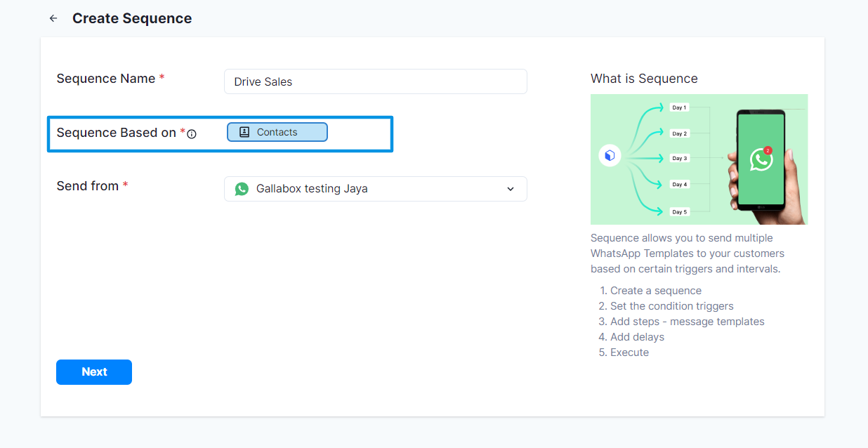Click the blue Gallabox cube logo in illustration
Image resolution: width=868 pixels, height=448 pixels.
pos(610,155)
